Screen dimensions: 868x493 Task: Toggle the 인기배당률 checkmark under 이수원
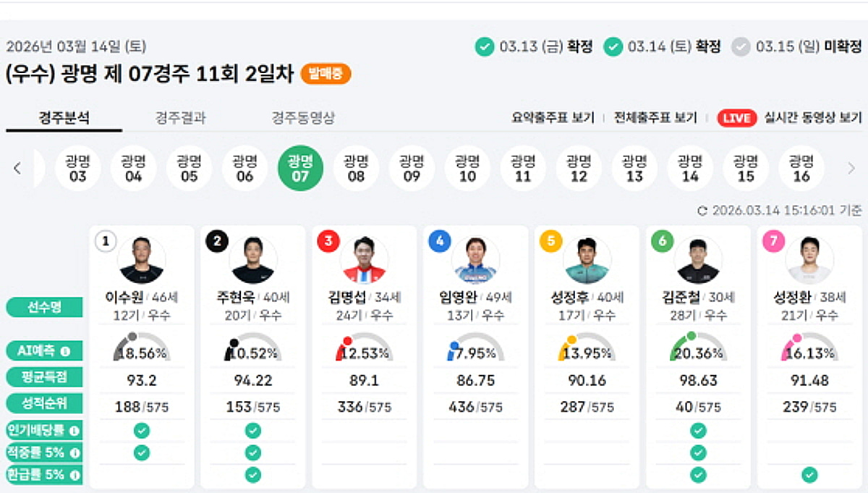click(141, 429)
